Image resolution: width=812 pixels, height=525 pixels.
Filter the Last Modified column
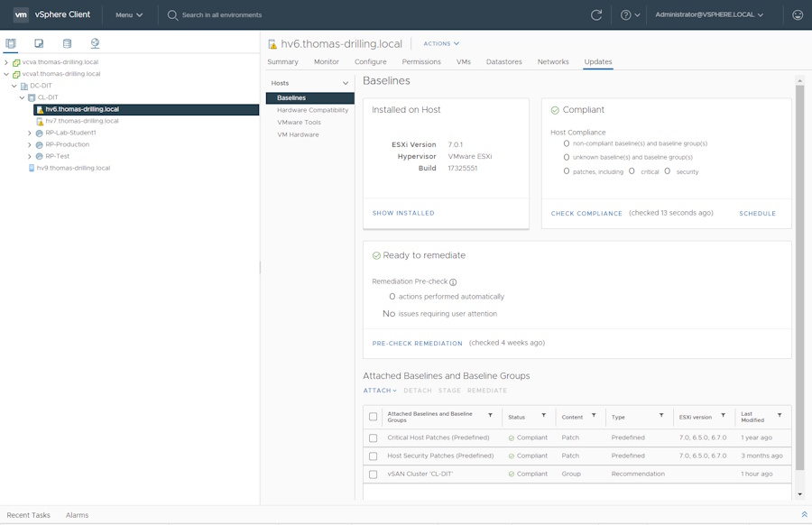point(780,415)
